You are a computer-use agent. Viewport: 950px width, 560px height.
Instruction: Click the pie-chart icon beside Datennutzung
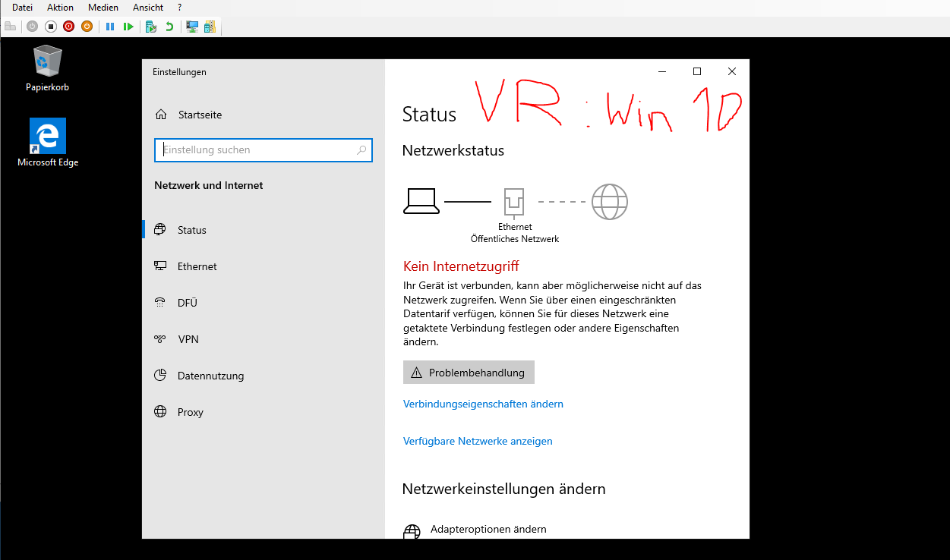tap(159, 376)
